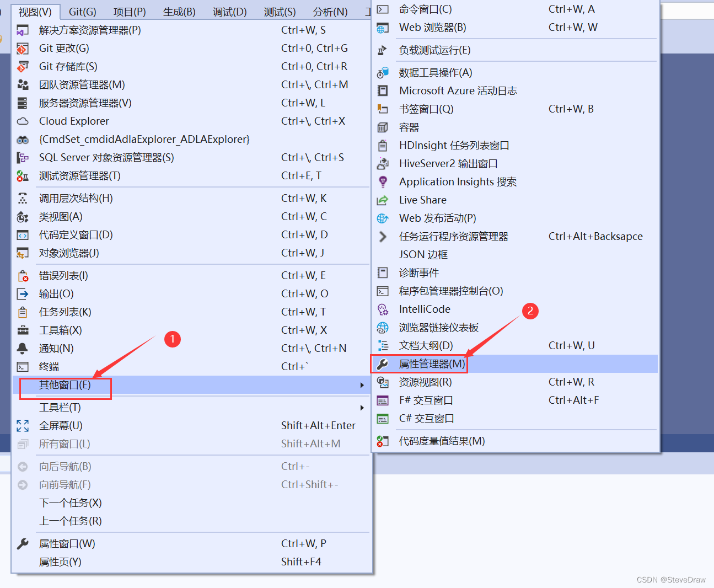Click the Server Explorer icon
714x588 pixels.
[23, 103]
